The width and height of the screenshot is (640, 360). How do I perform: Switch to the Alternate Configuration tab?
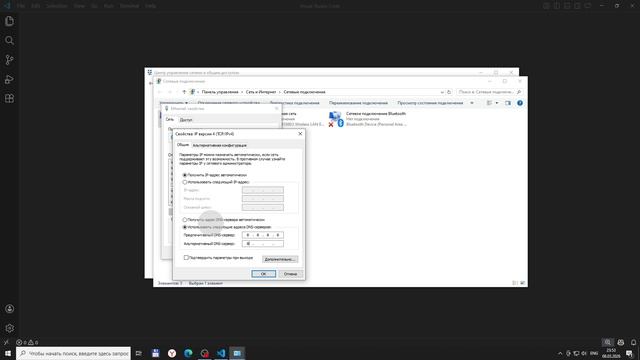tap(220, 145)
